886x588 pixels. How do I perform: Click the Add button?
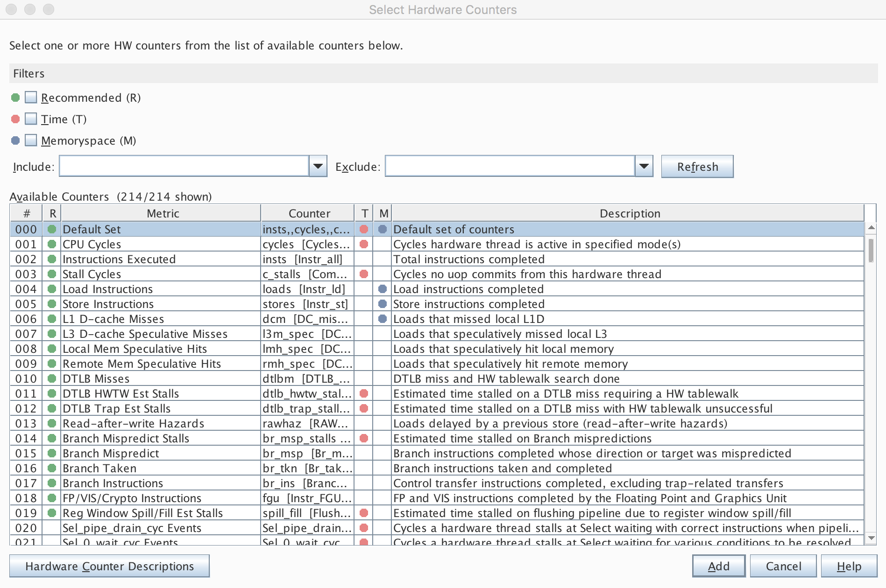tap(718, 566)
